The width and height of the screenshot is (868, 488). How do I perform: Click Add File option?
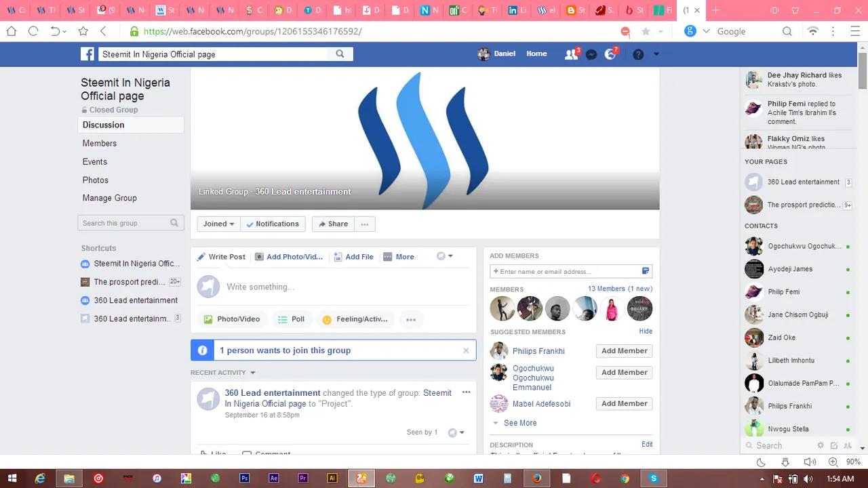point(353,257)
